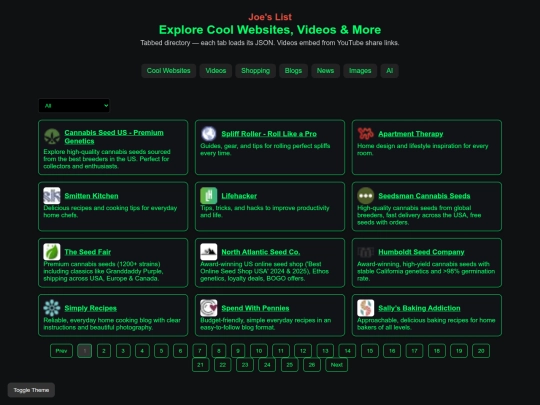Screen dimensions: 540x405
Task: Go to page 16
Action: click(392, 351)
